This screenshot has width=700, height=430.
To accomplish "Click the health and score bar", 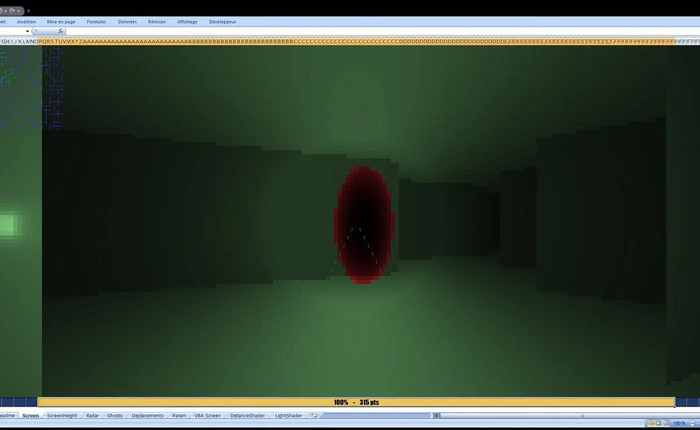I will [x=356, y=402].
